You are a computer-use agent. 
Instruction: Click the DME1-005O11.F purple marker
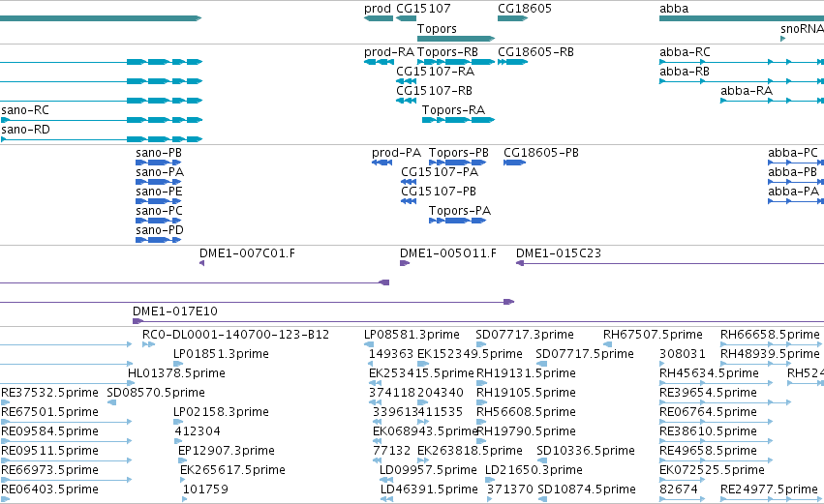click(404, 263)
